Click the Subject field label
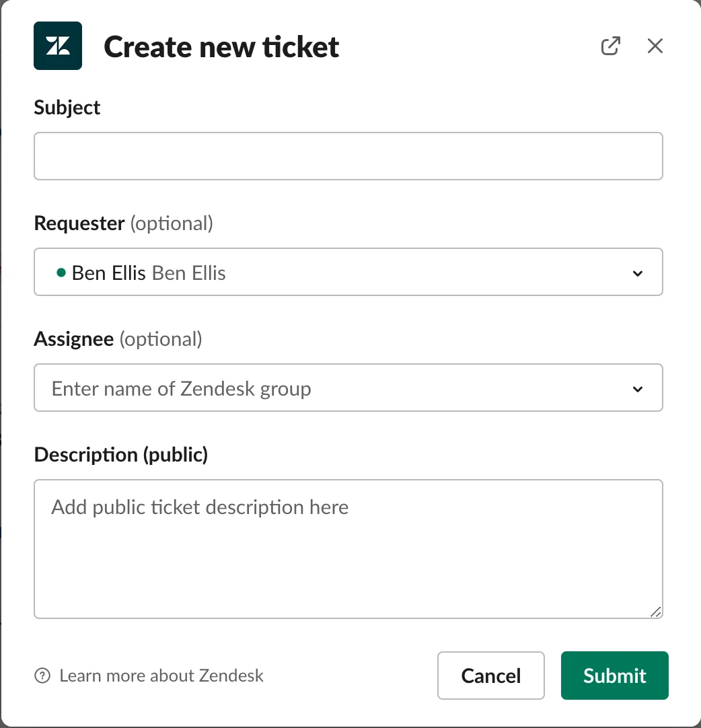Screen dimensions: 701x728 coord(67,108)
